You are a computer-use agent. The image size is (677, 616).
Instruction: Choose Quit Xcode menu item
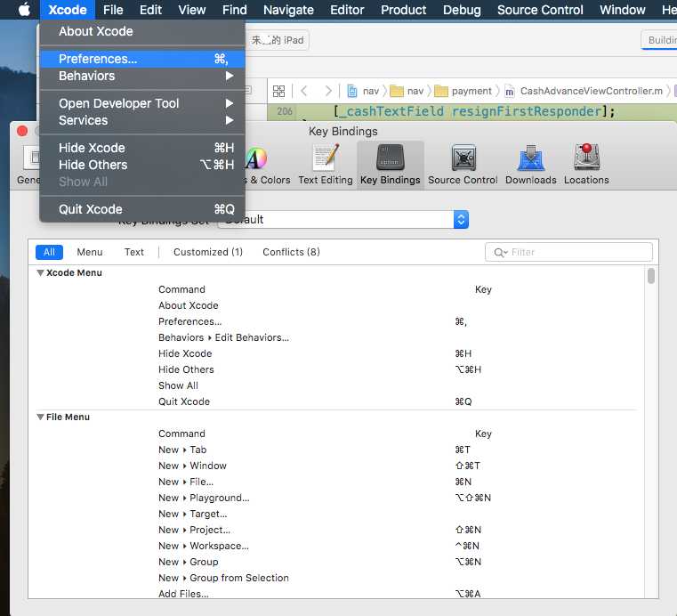tap(142, 209)
